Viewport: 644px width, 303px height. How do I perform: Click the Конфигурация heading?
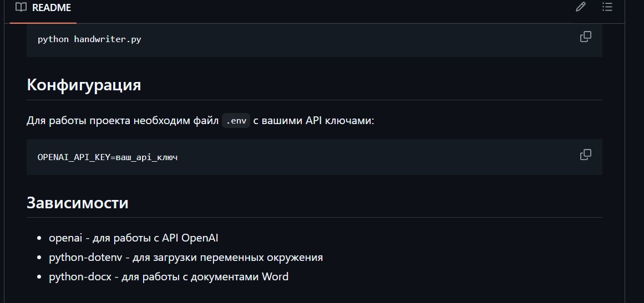point(84,84)
